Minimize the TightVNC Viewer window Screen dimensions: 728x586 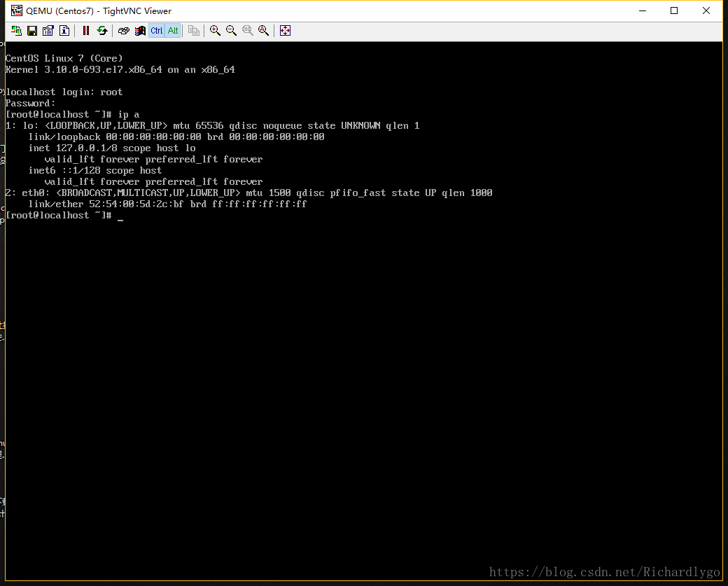pyautogui.click(x=643, y=11)
